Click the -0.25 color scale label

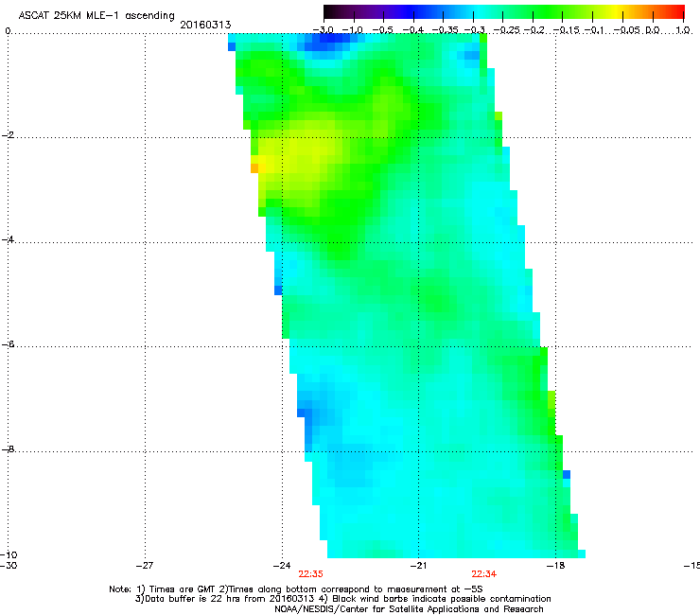click(506, 30)
